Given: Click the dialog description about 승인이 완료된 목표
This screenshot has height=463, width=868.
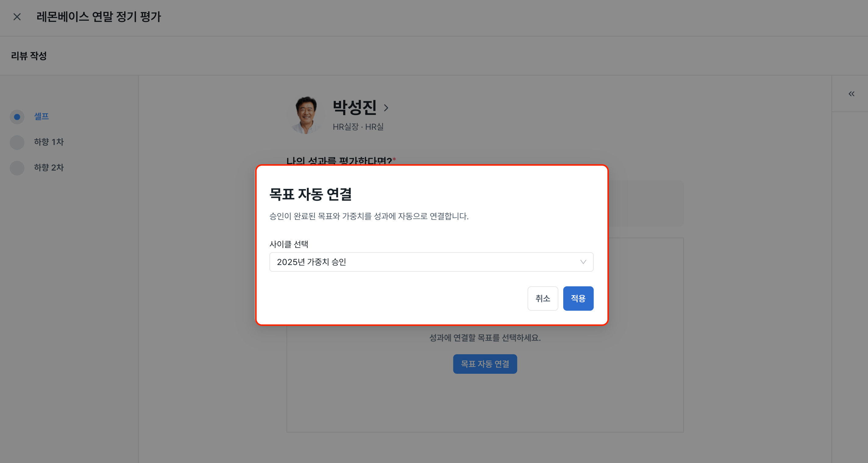Looking at the screenshot, I should 369,216.
